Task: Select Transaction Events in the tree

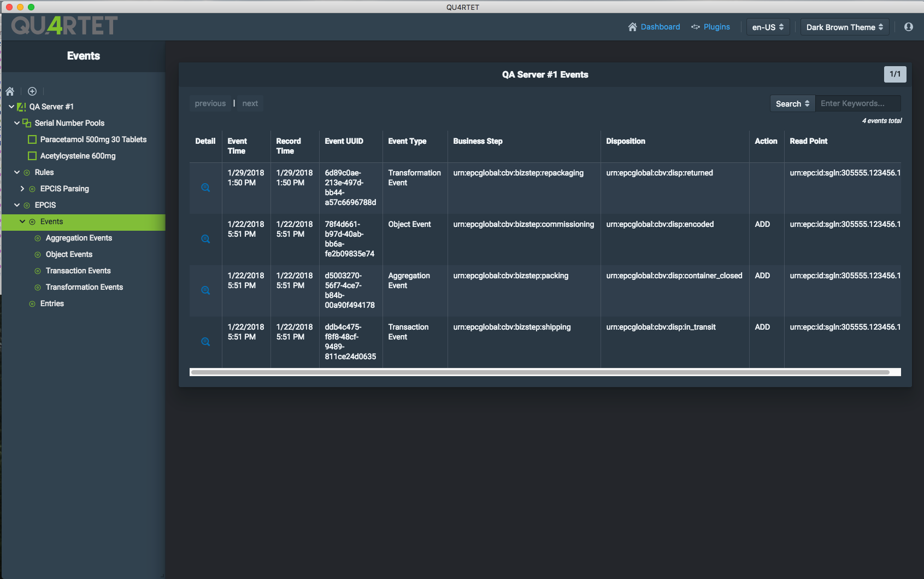Action: [x=78, y=271]
